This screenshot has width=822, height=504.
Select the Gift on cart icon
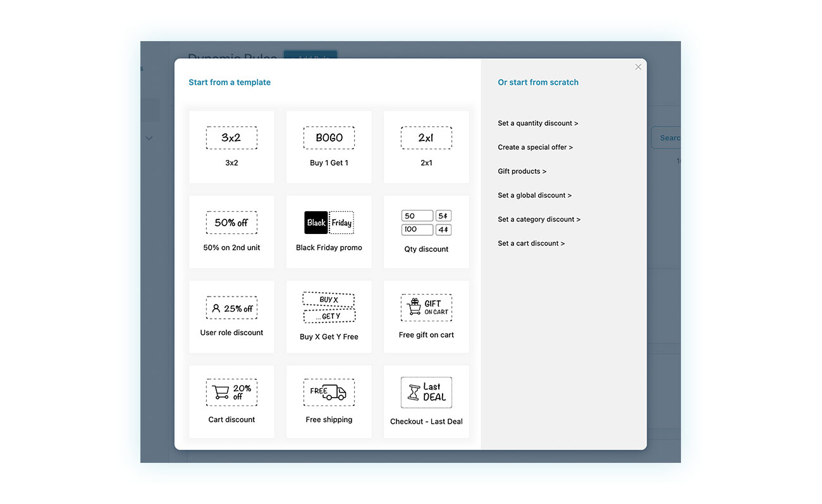click(426, 307)
